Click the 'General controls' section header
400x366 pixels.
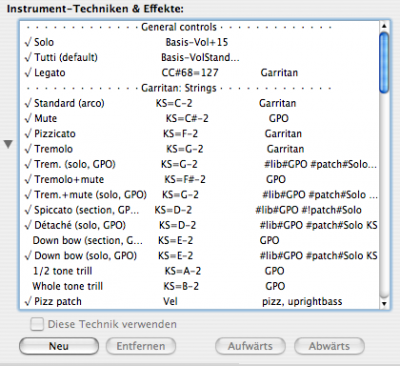click(x=179, y=27)
